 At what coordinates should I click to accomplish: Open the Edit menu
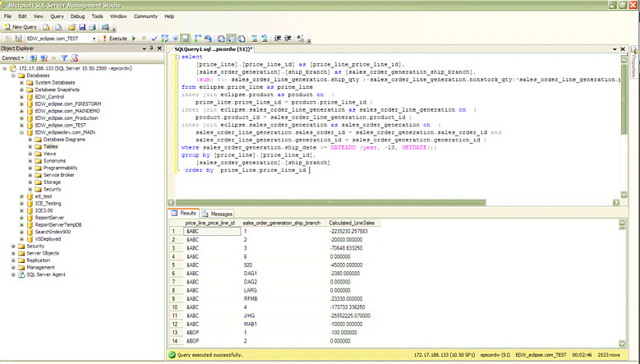click(x=22, y=16)
